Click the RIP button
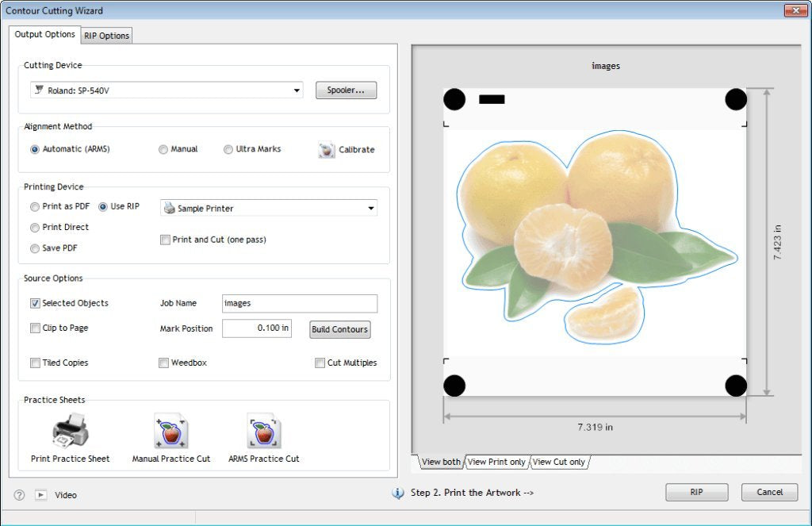Viewport: 812px width, 526px height. tap(696, 492)
